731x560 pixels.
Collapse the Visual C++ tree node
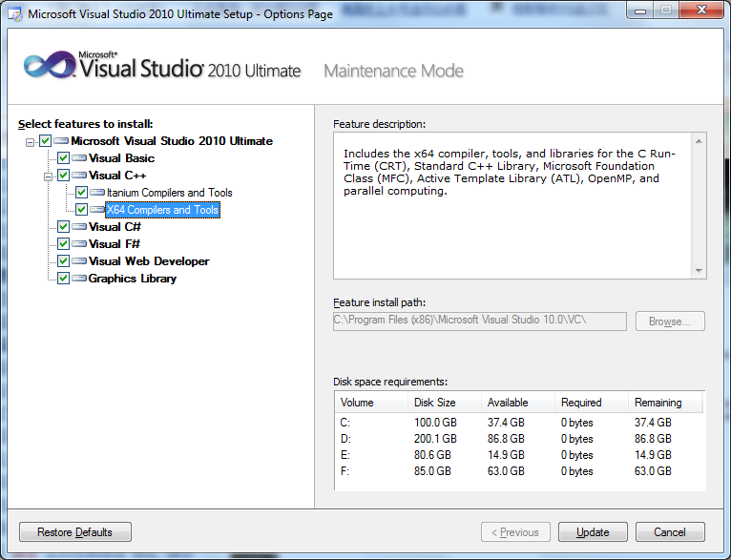click(x=48, y=176)
